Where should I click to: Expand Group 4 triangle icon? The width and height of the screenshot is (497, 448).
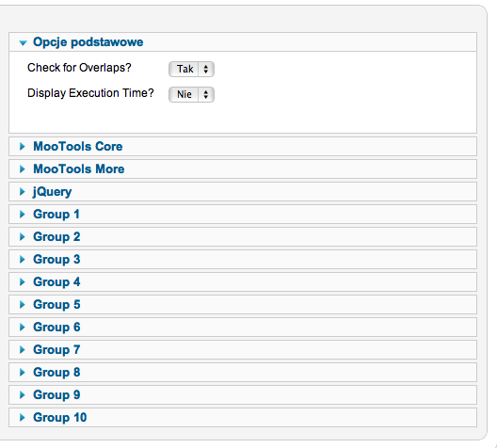[23, 281]
